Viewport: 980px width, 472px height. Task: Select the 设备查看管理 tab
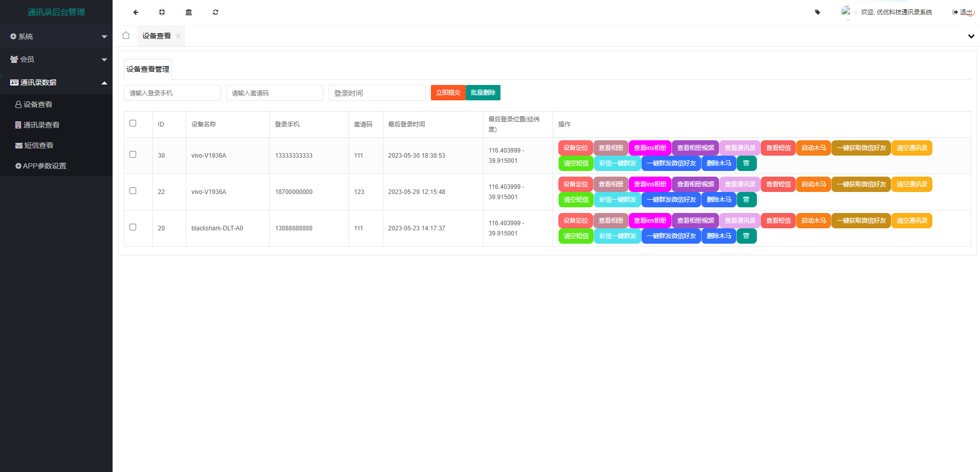point(148,69)
